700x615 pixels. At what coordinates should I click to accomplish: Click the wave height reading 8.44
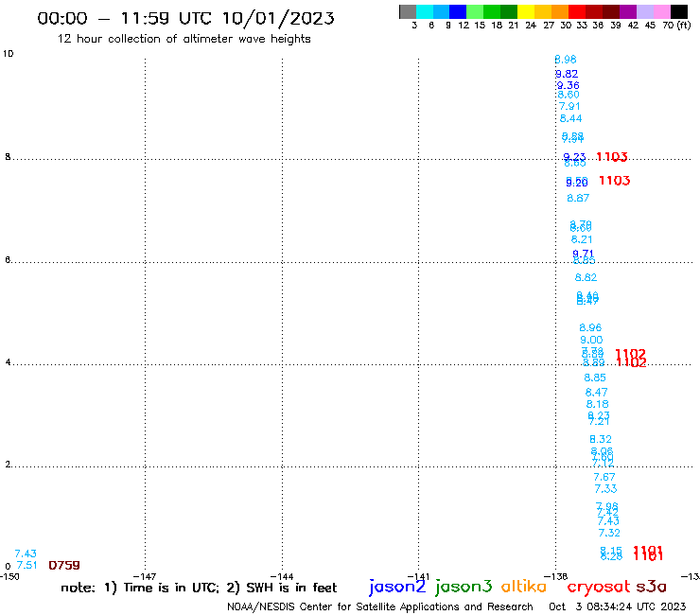coord(571,118)
